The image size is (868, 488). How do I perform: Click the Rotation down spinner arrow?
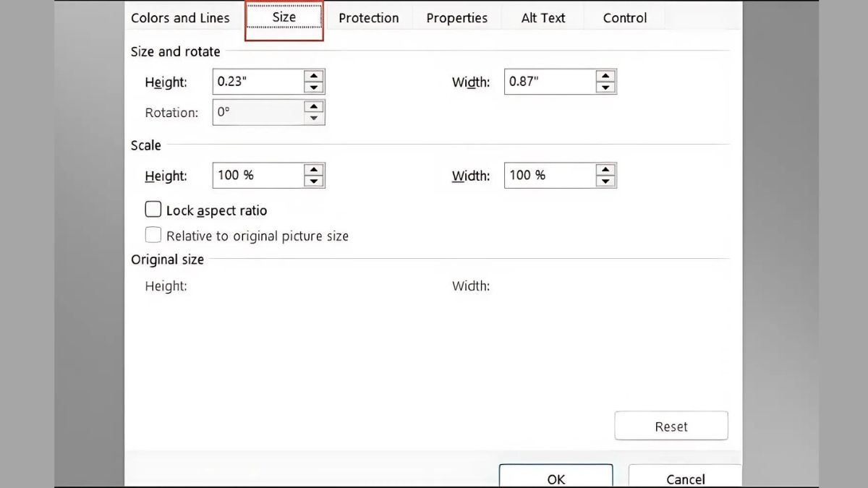tap(313, 118)
